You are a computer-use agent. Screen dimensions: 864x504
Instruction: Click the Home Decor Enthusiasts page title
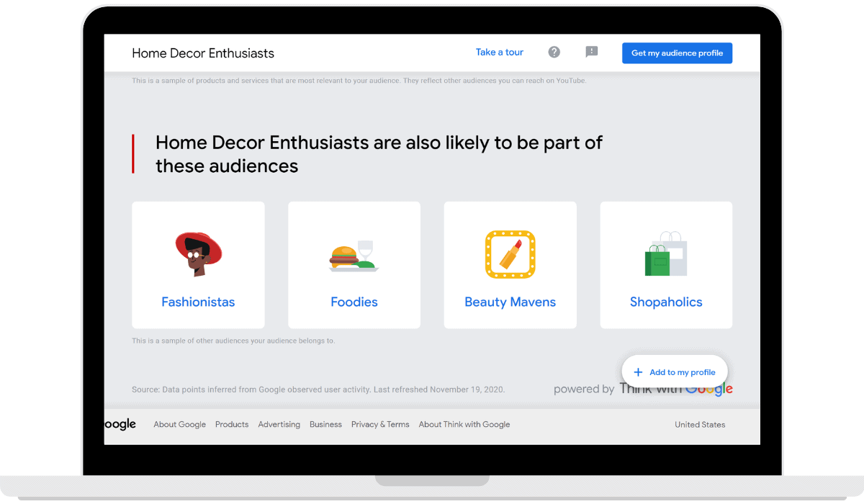[203, 53]
